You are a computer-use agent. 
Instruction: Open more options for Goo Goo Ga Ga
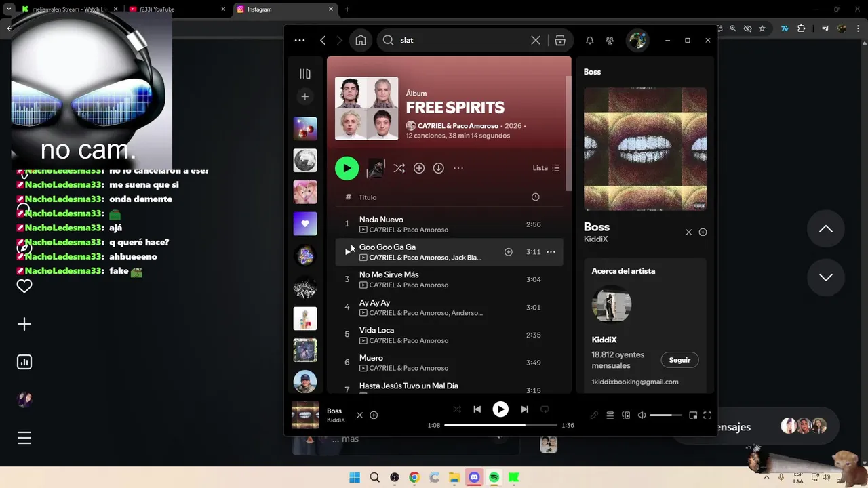click(551, 251)
